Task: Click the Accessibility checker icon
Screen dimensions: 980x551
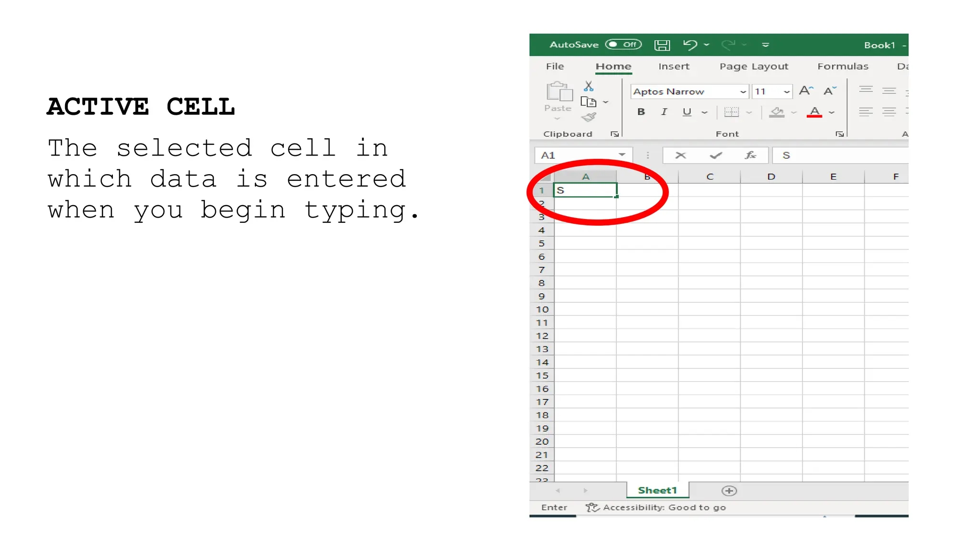Action: click(x=592, y=507)
